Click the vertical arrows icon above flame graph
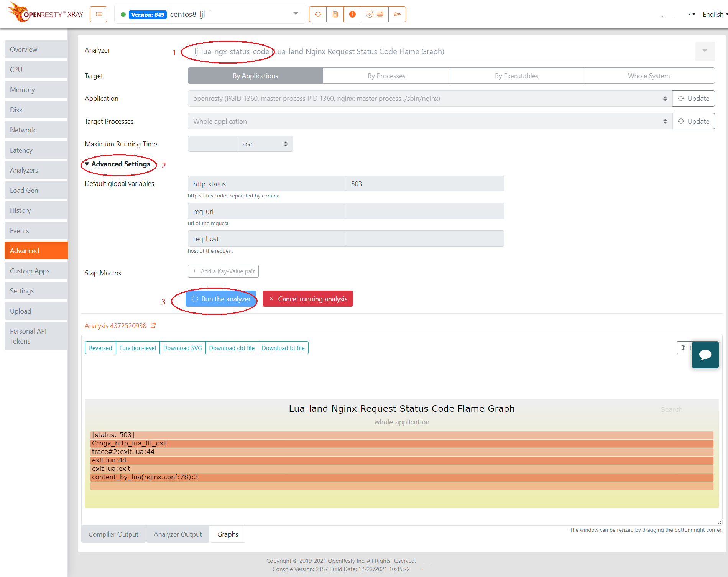This screenshot has height=577, width=728. pos(683,348)
